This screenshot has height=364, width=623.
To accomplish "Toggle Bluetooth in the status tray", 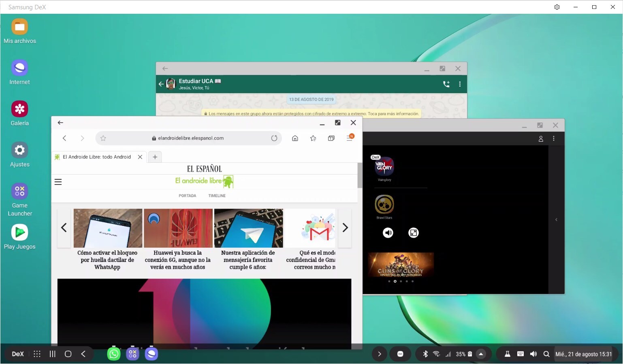I will 425,354.
